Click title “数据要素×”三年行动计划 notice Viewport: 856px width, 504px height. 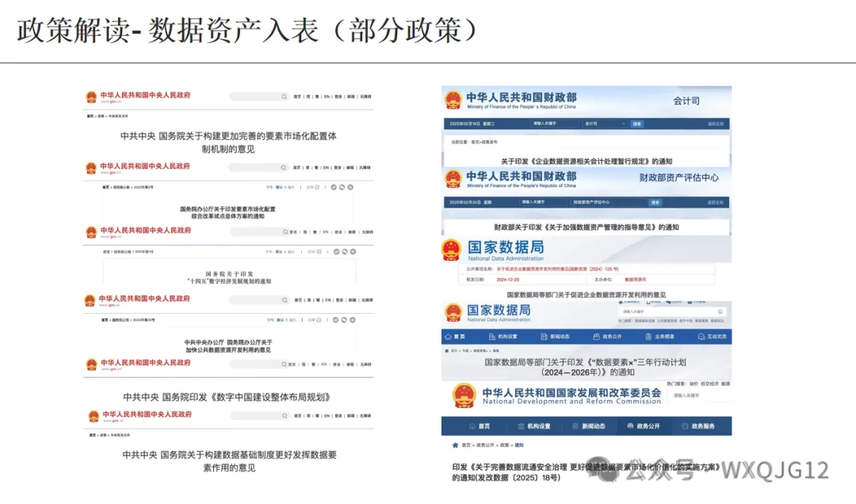click(585, 367)
